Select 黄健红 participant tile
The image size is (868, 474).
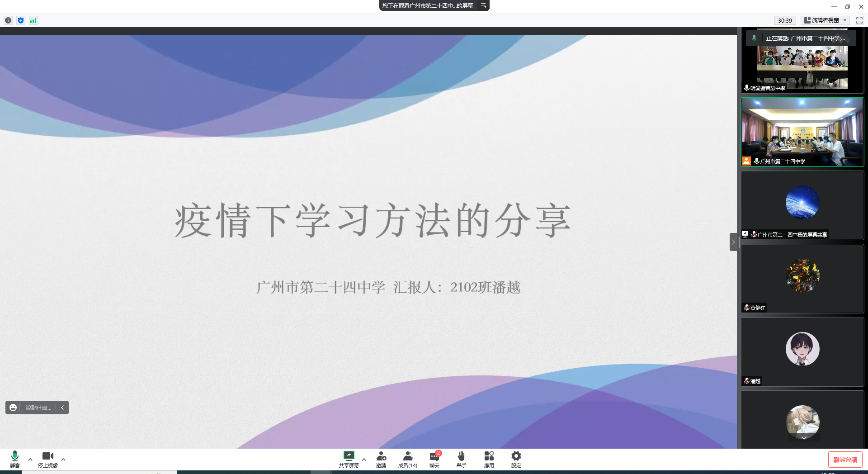802,279
